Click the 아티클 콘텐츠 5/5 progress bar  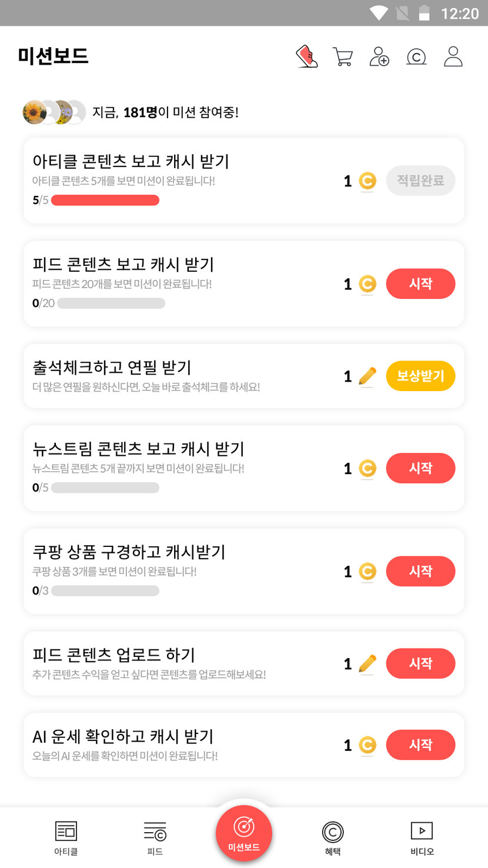pyautogui.click(x=105, y=200)
